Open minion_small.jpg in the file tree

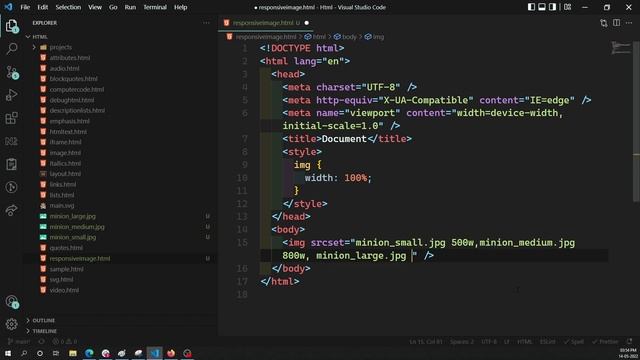(73, 237)
